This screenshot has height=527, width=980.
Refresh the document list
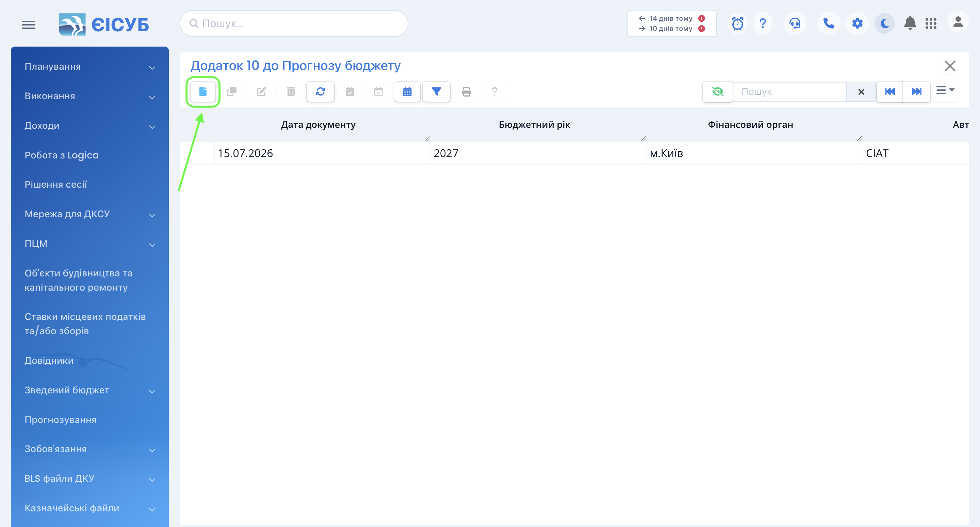pos(320,92)
